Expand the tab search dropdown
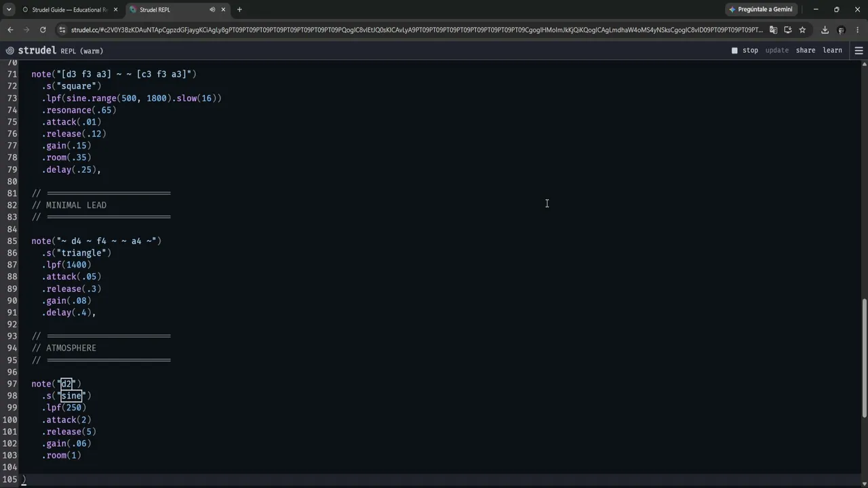The width and height of the screenshot is (868, 488). [x=9, y=9]
